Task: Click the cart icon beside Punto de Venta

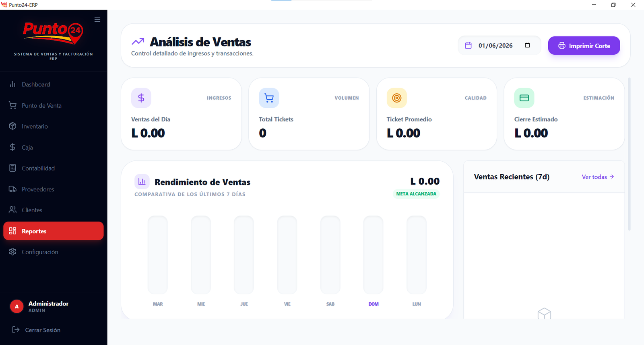Action: [x=13, y=105]
